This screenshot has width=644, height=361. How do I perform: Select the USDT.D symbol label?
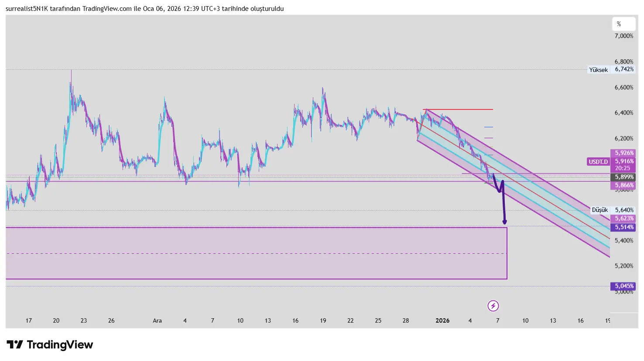click(x=598, y=162)
